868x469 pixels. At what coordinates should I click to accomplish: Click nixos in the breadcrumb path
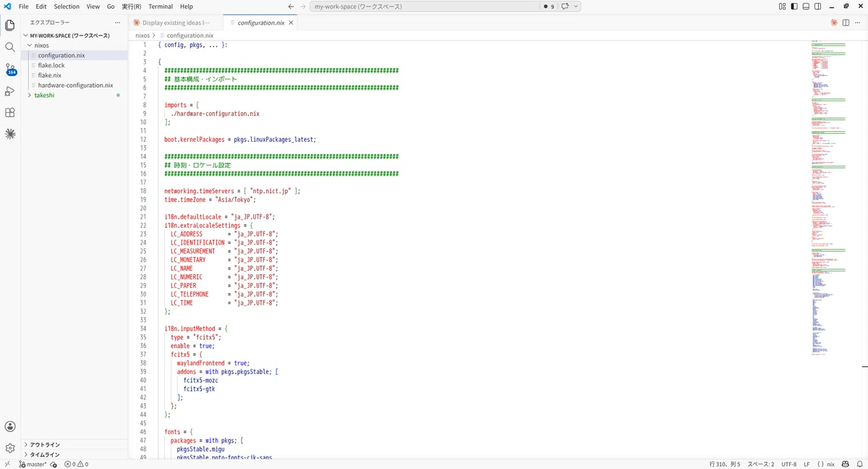142,35
